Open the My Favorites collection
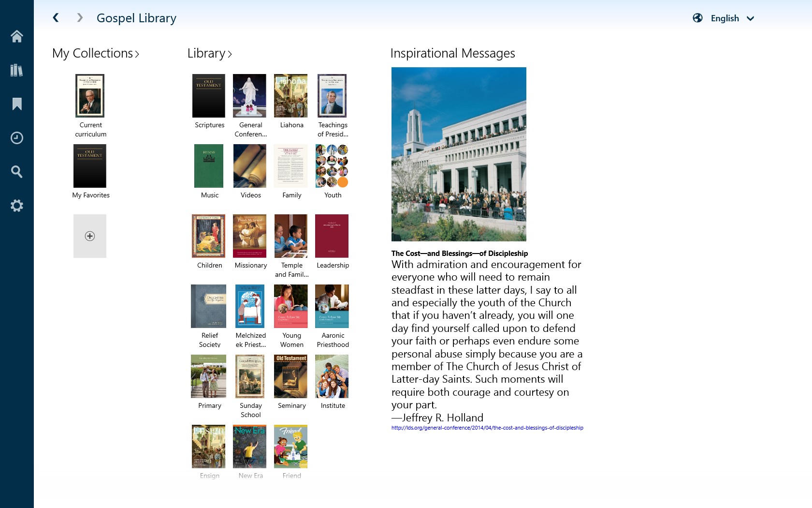The width and height of the screenshot is (812, 508). pos(90,166)
